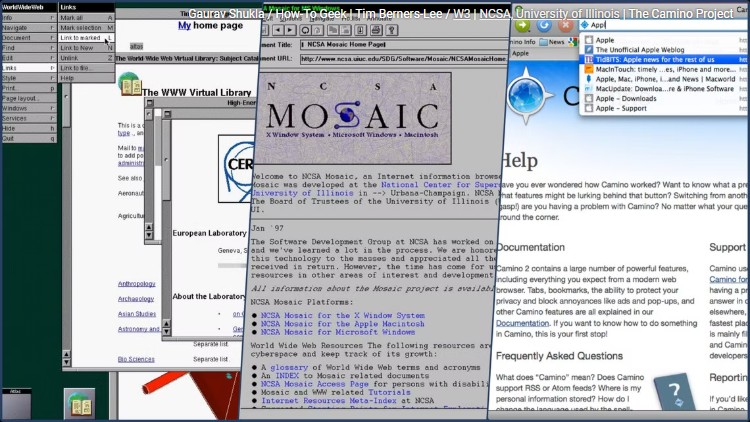Image resolution: width=750 pixels, height=422 pixels.
Task: Select Link to file in the Links menu
Action: click(87, 68)
